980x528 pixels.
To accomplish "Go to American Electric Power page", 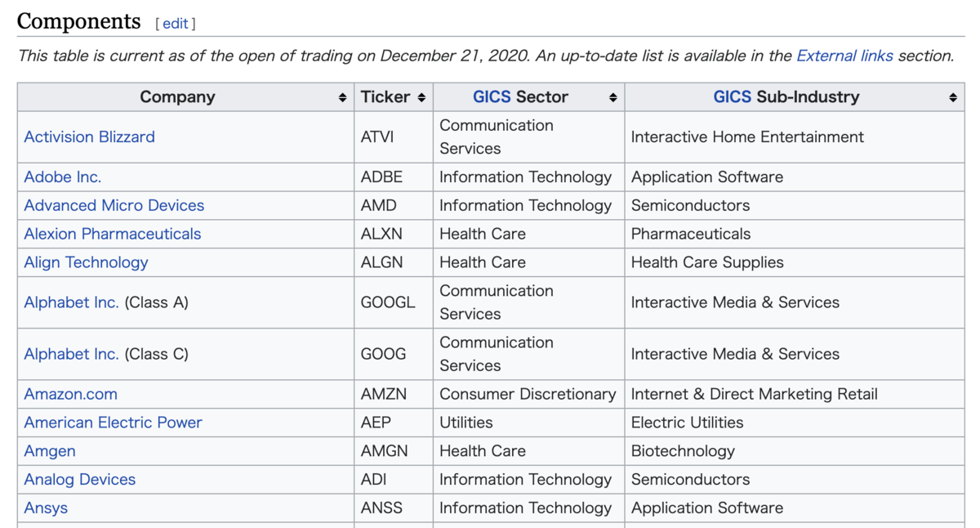I will pyautogui.click(x=113, y=423).
